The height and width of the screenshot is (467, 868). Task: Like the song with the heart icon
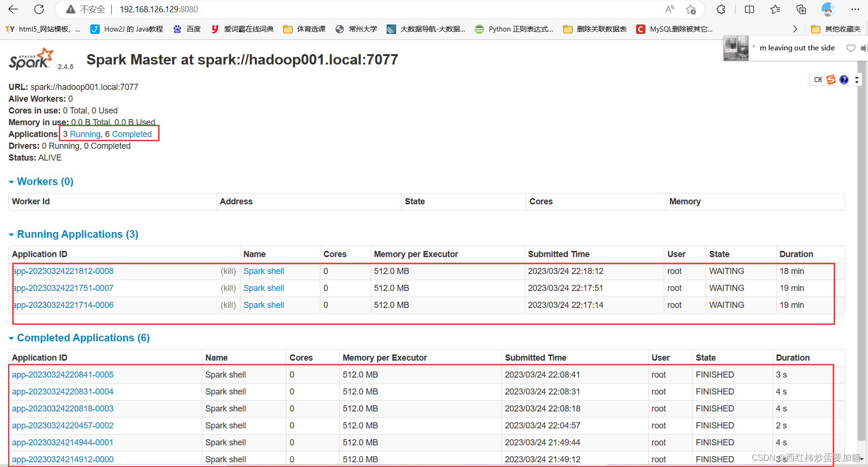point(851,48)
